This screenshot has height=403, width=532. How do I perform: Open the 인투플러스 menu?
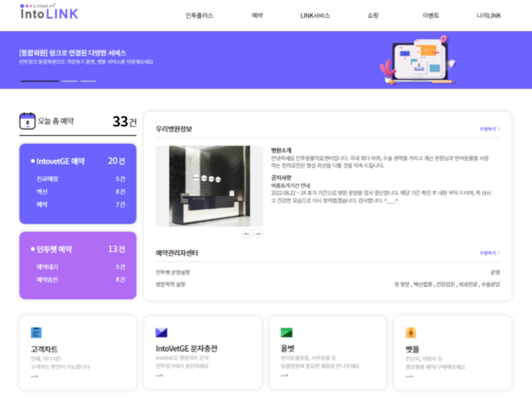pos(199,16)
